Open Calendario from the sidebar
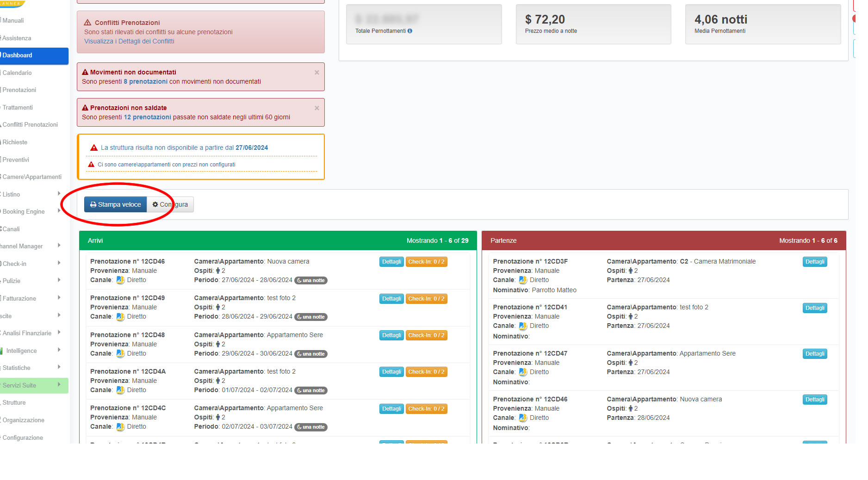 pos(17,73)
